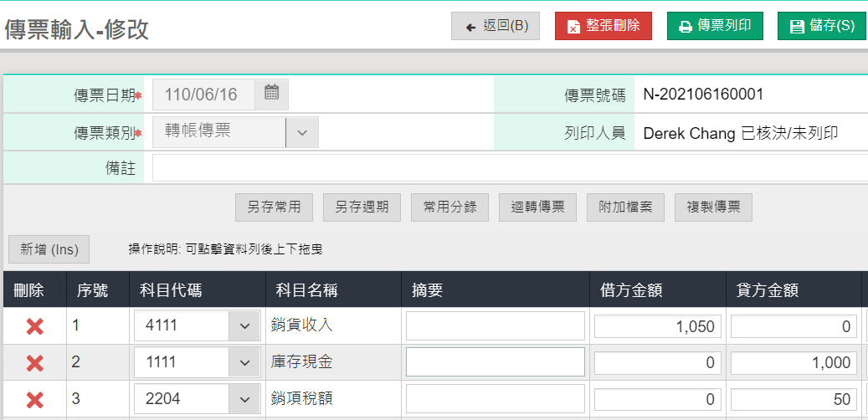
Task: Save the voucher with 儲存(S)
Action: click(x=821, y=26)
